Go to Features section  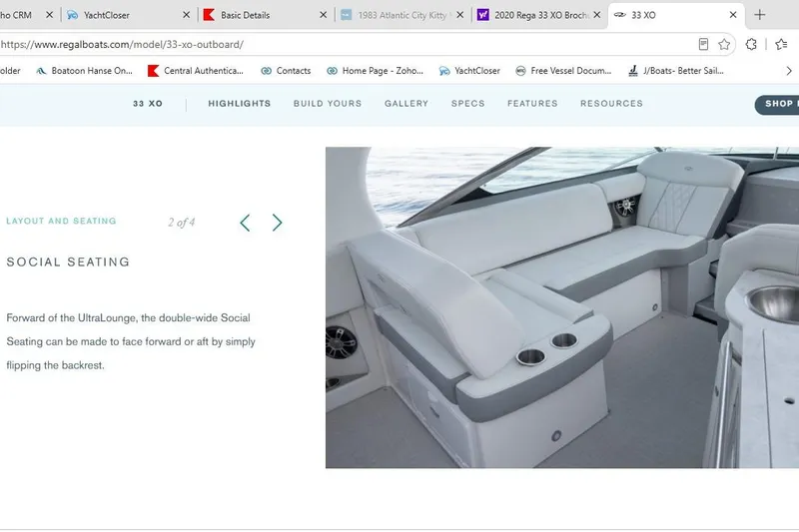[532, 104]
